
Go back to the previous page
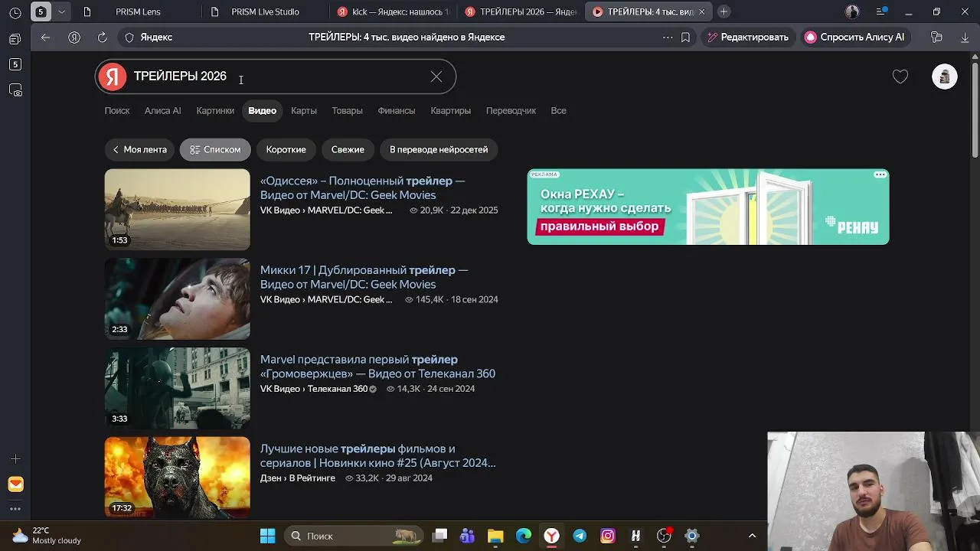[46, 37]
